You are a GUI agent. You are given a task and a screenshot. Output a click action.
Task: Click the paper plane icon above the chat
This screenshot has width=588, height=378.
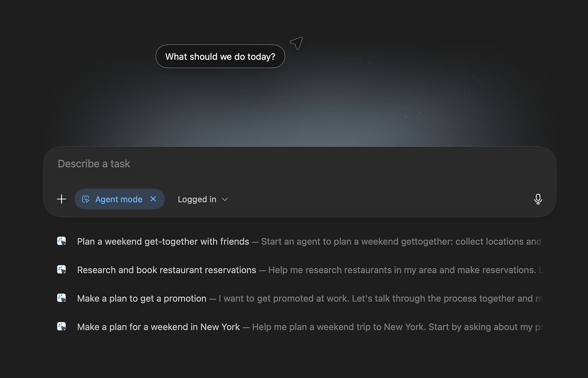coord(295,42)
